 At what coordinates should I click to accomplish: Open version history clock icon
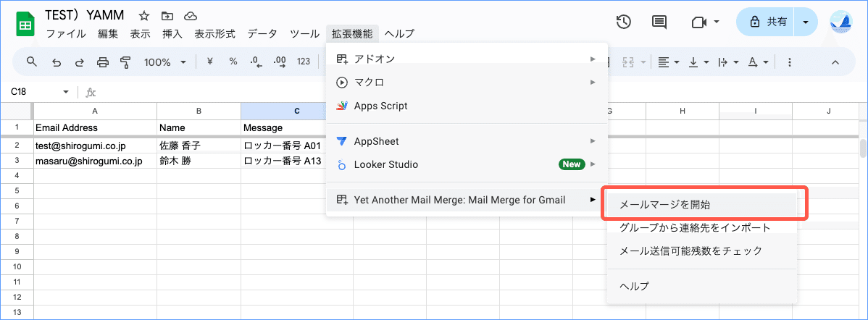(x=624, y=22)
